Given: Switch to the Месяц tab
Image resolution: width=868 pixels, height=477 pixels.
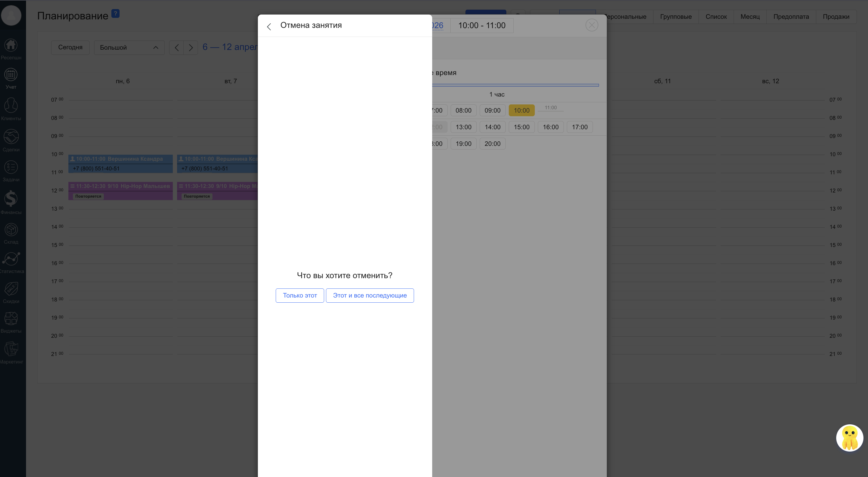Looking at the screenshot, I should (x=750, y=17).
